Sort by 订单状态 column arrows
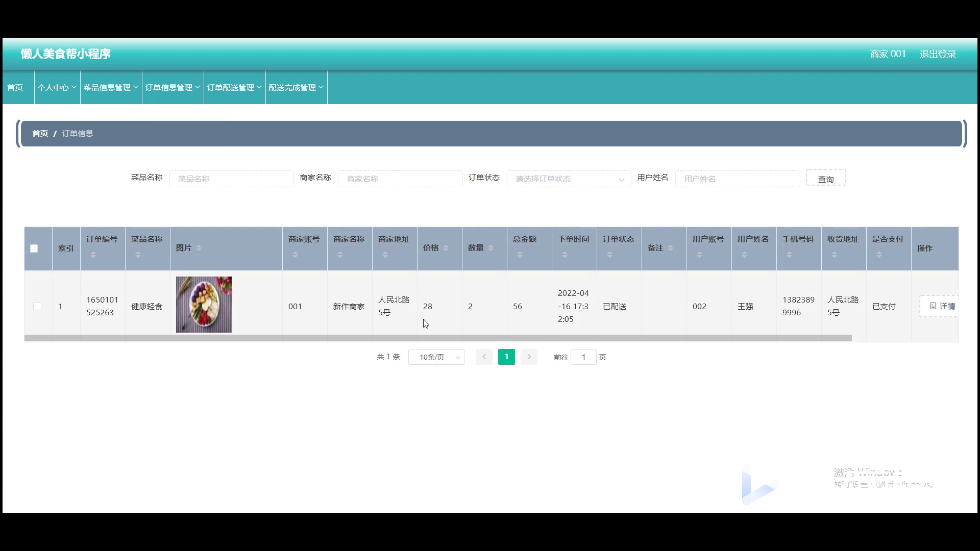Viewport: 980px width, 551px height. click(609, 255)
